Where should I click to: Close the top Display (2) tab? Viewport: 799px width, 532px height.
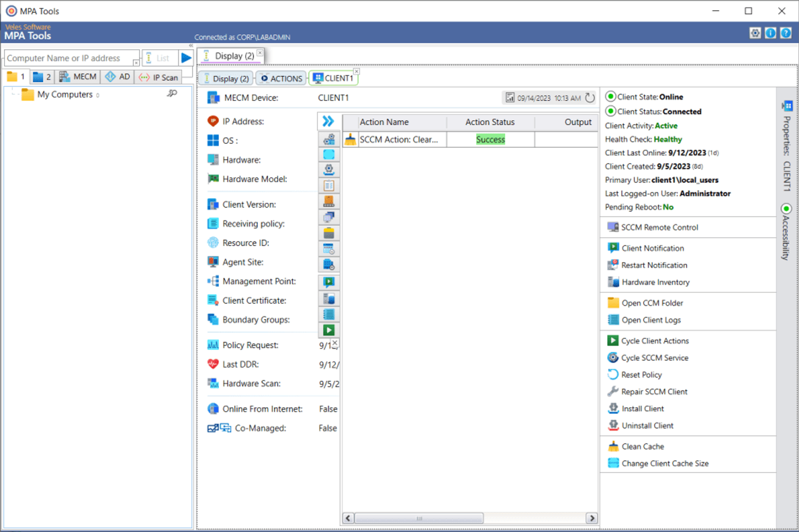coord(260,52)
